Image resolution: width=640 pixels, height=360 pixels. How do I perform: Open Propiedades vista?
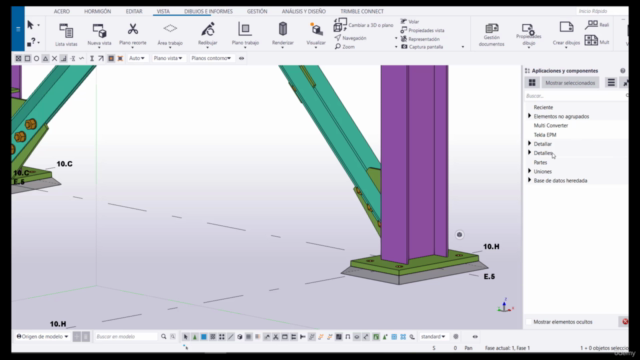point(422,30)
